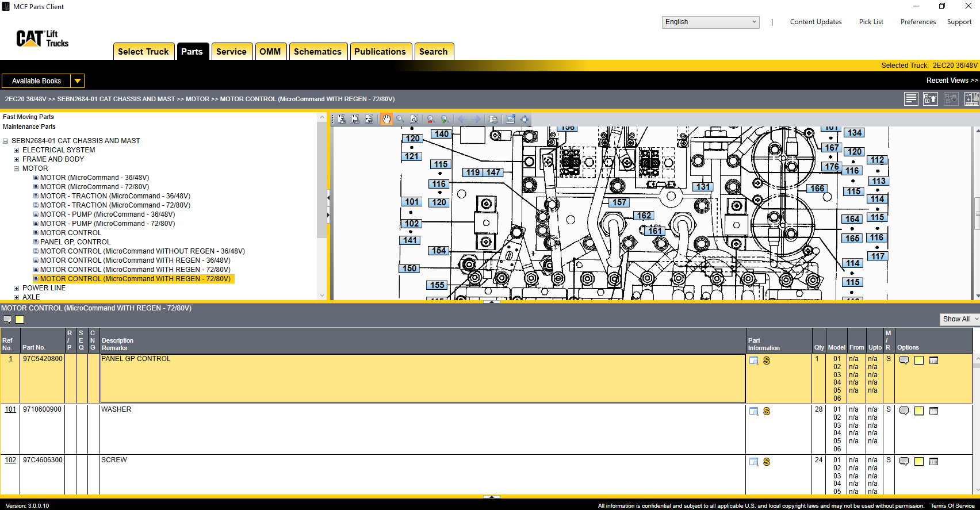Click Content Updates link

coord(816,22)
